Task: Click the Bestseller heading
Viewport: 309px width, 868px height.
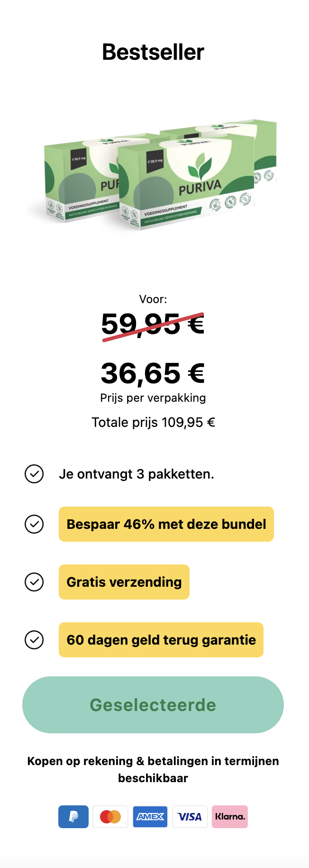Action: [153, 52]
